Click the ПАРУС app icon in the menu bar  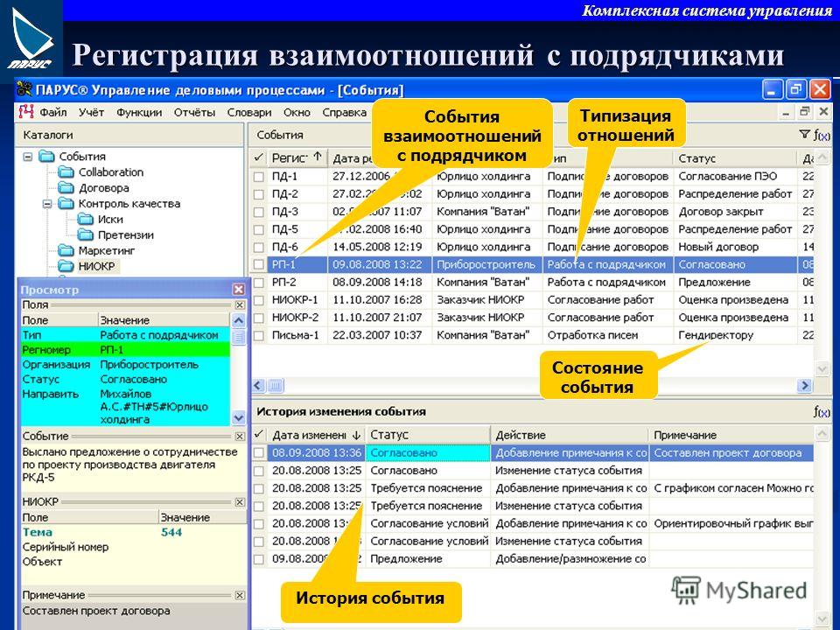click(x=25, y=112)
